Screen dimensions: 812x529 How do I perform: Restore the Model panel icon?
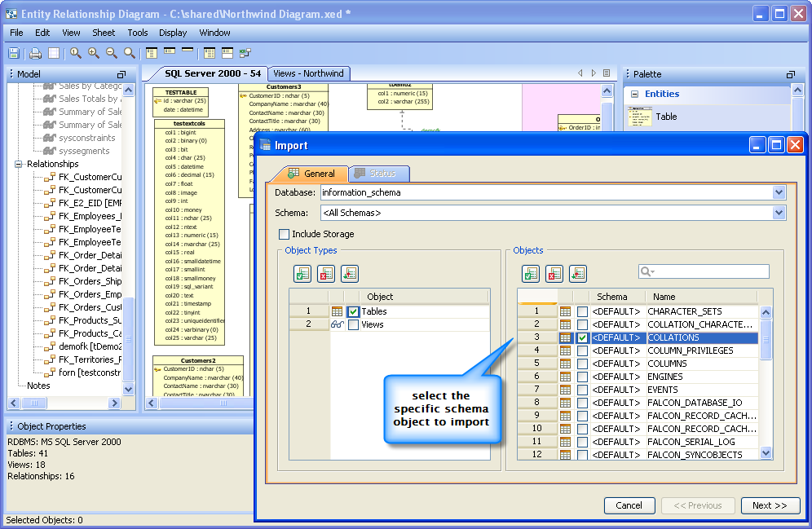click(121, 74)
